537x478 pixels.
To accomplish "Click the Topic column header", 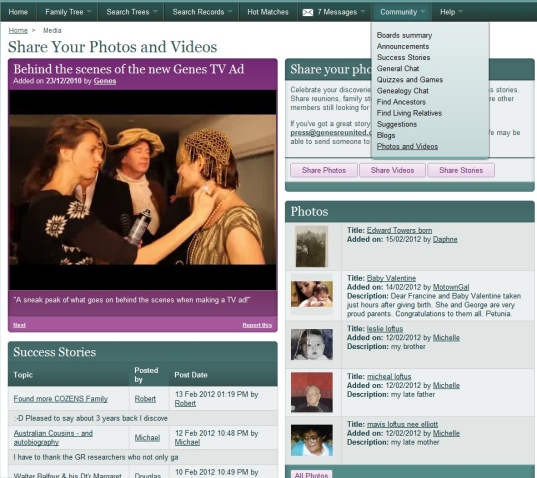I will click(x=23, y=375).
